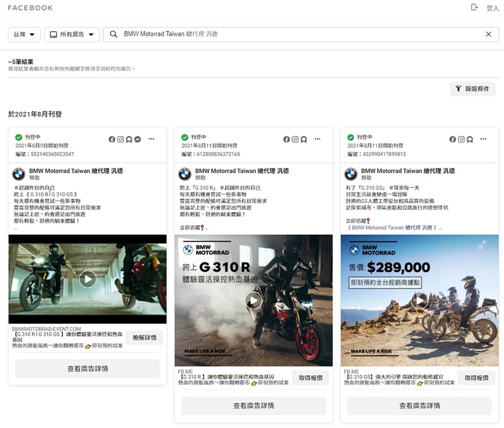
Task: Click active status checkmark on ad 612808836372165
Action: point(185,137)
